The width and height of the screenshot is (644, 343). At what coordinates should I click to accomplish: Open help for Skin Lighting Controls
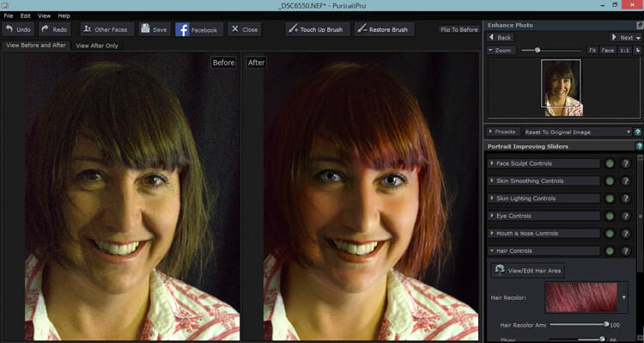tap(625, 199)
